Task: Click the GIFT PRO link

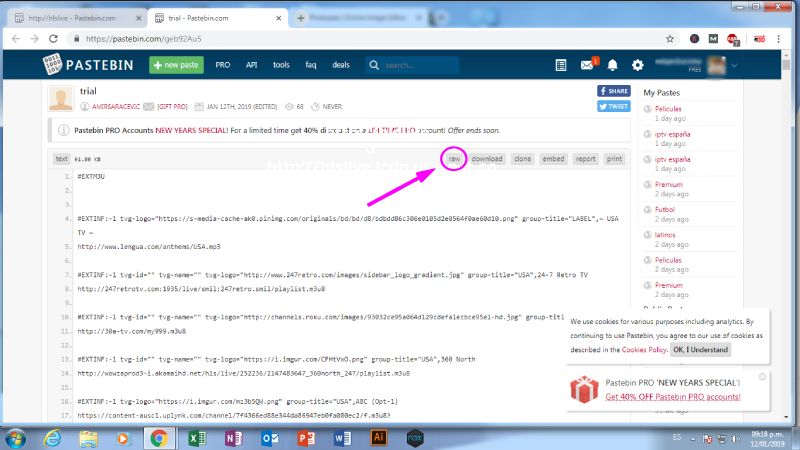Action: [172, 107]
